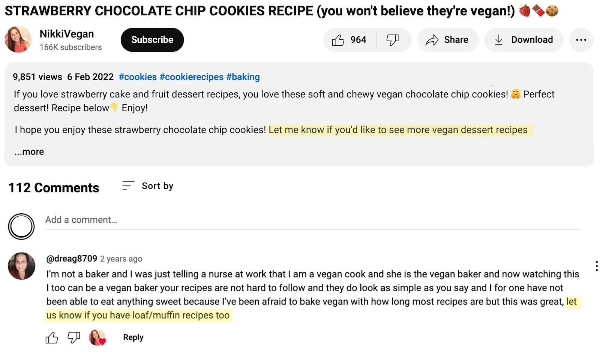Give dreag8709's comment a thumbs down
The width and height of the screenshot is (600, 364).
pyautogui.click(x=73, y=337)
